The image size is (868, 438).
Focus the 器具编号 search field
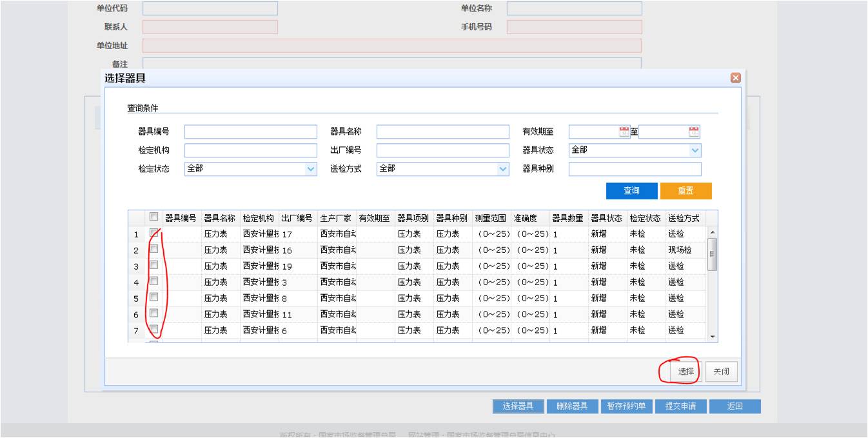pos(251,132)
